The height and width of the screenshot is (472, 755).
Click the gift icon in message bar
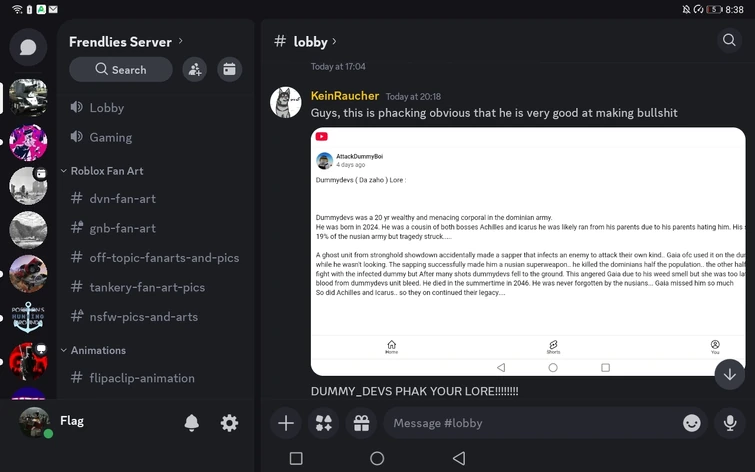(360, 423)
